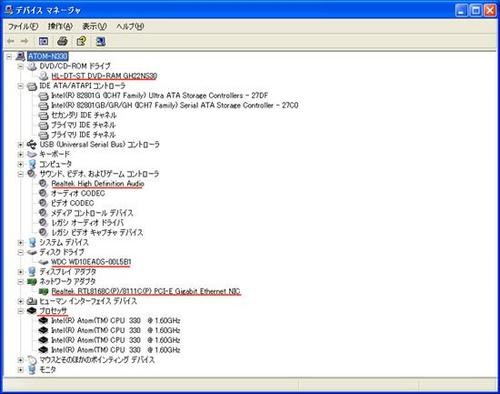Click the ネットワーク アダプタ category icon
500x394 pixels.
tap(32, 282)
